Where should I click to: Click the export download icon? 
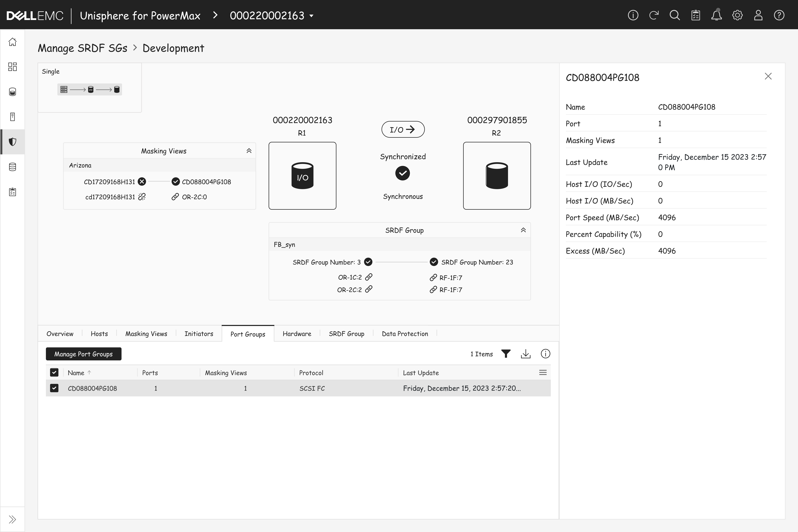(525, 354)
